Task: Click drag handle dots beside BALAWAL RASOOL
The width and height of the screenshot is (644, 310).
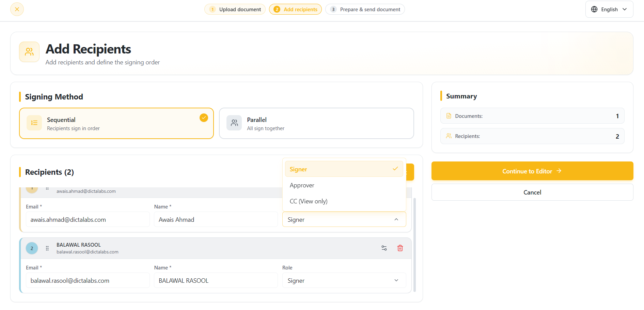Action: (x=47, y=248)
